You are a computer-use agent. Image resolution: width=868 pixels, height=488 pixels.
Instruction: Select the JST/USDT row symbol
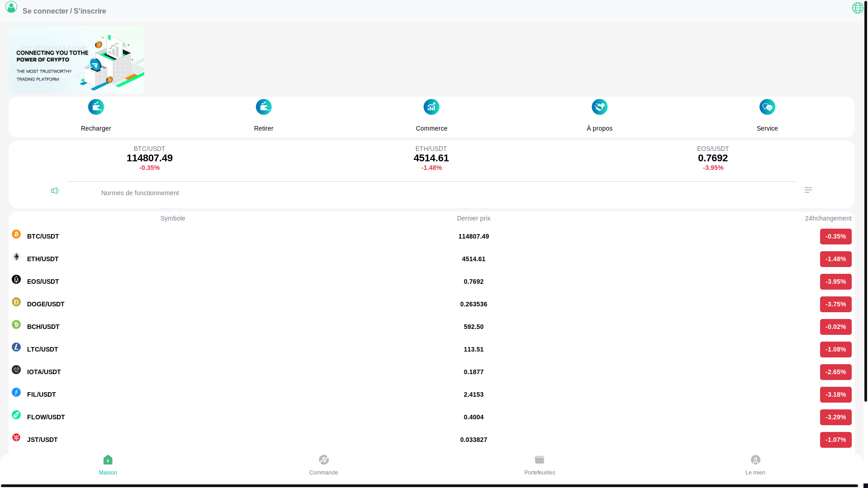(42, 440)
